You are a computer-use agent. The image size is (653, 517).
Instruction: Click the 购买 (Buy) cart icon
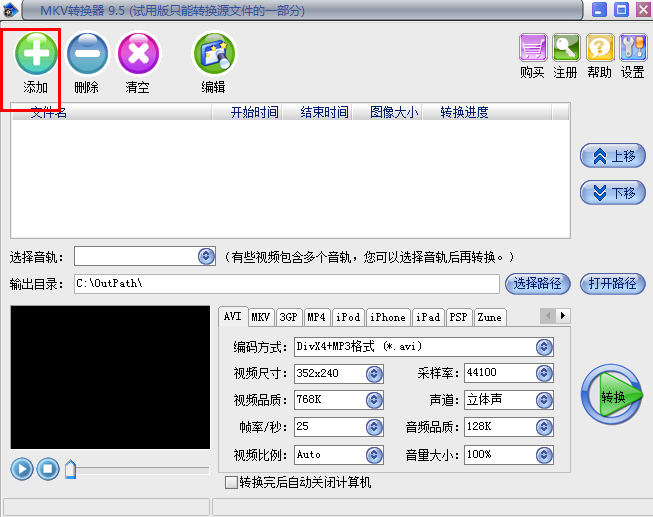(x=533, y=47)
